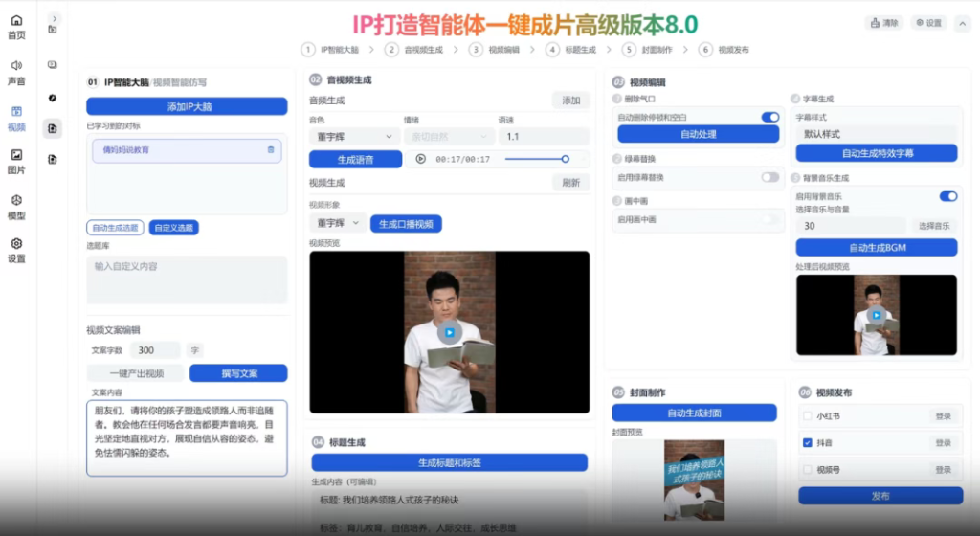Click the 文案字数 300 field
The image size is (980, 536).
pos(155,350)
